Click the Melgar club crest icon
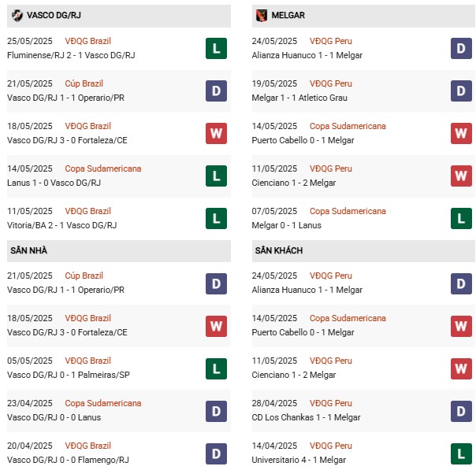The width and height of the screenshot is (476, 470). pos(261,15)
